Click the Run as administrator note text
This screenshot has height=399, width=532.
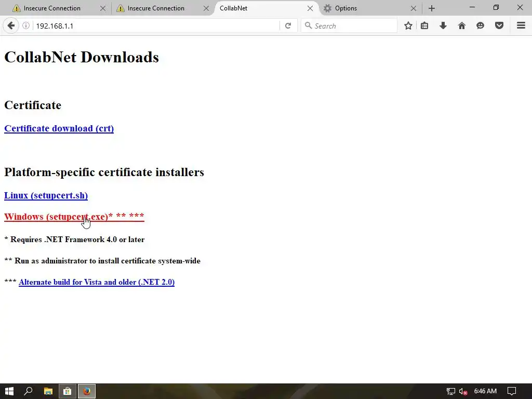(x=102, y=261)
